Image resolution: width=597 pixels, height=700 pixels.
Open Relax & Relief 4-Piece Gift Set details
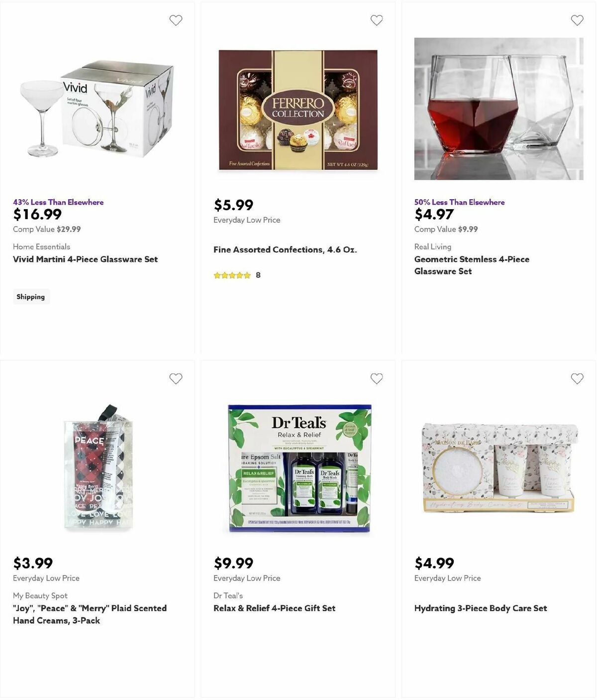tap(274, 608)
